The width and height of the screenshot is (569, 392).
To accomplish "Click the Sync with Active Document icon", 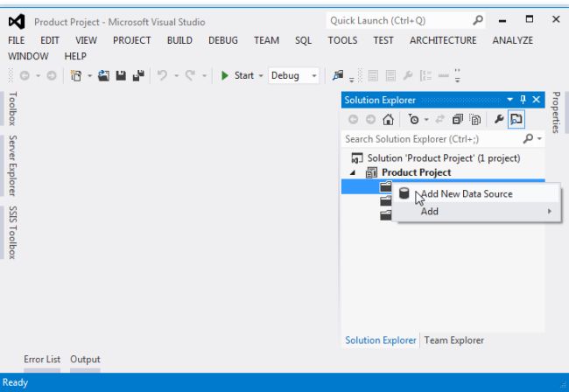I will click(439, 119).
